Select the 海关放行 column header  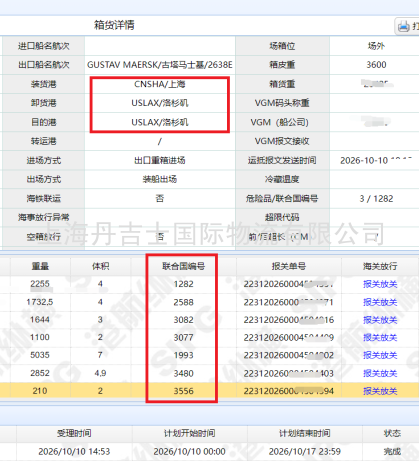pyautogui.click(x=380, y=266)
